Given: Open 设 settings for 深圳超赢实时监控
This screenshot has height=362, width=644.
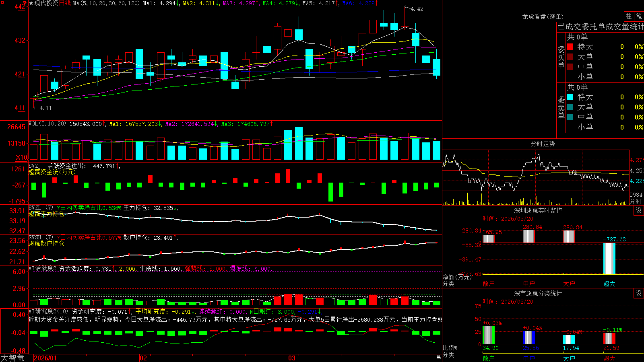Looking at the screenshot, I should point(639,210).
